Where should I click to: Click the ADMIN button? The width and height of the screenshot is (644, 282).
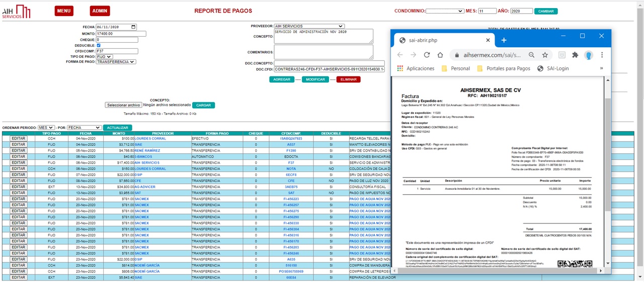point(100,11)
